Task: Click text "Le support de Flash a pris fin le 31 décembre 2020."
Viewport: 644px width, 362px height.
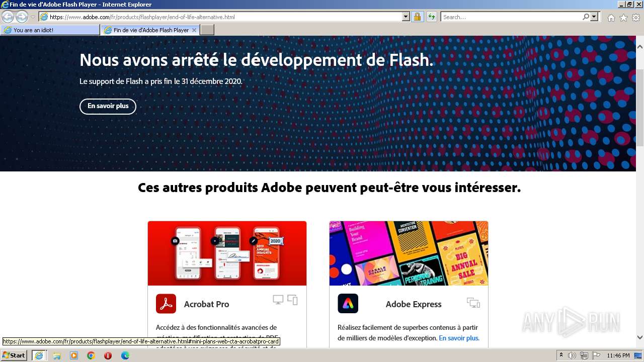Action: point(161,81)
